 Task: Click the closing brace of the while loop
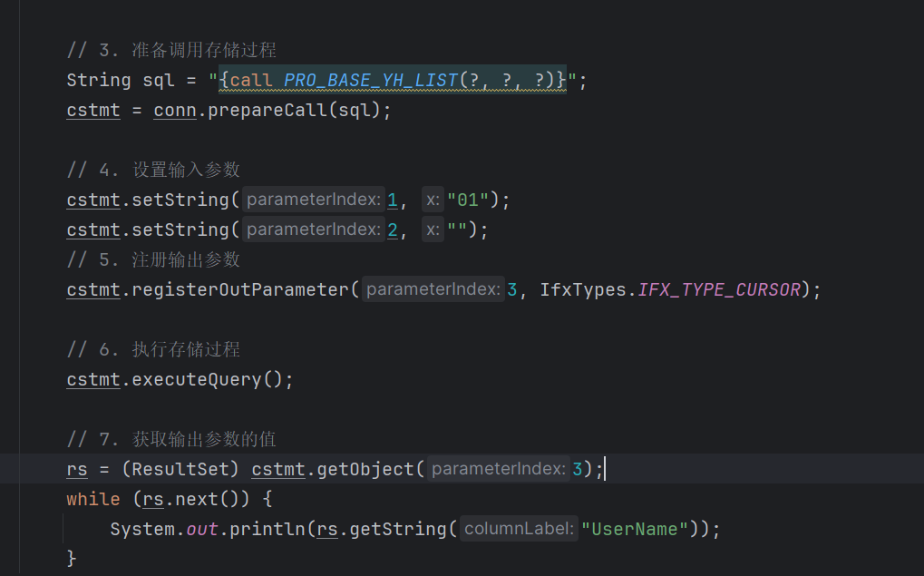point(72,558)
